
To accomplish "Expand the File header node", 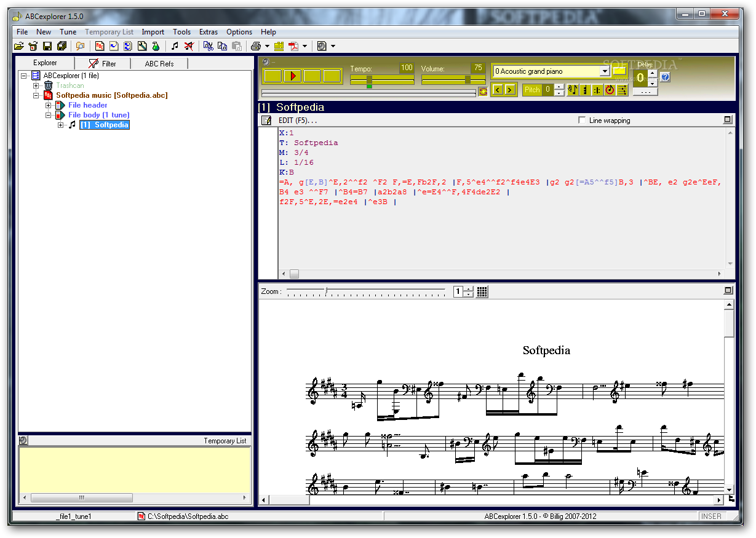I will click(x=48, y=105).
